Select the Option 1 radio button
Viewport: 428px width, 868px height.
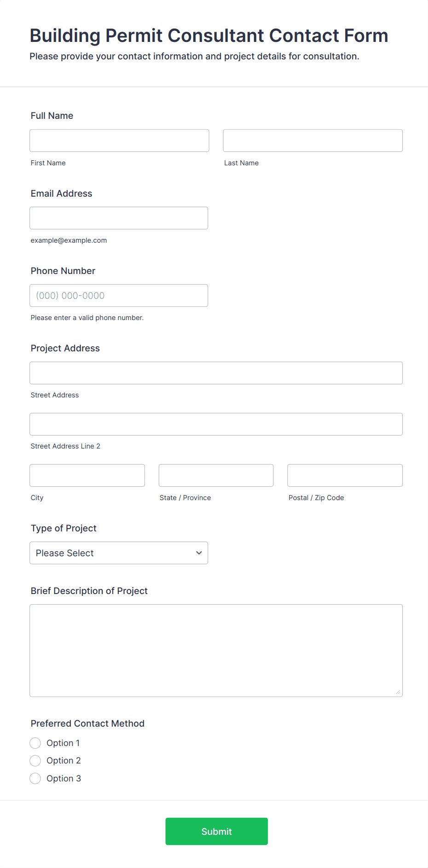pyautogui.click(x=35, y=743)
